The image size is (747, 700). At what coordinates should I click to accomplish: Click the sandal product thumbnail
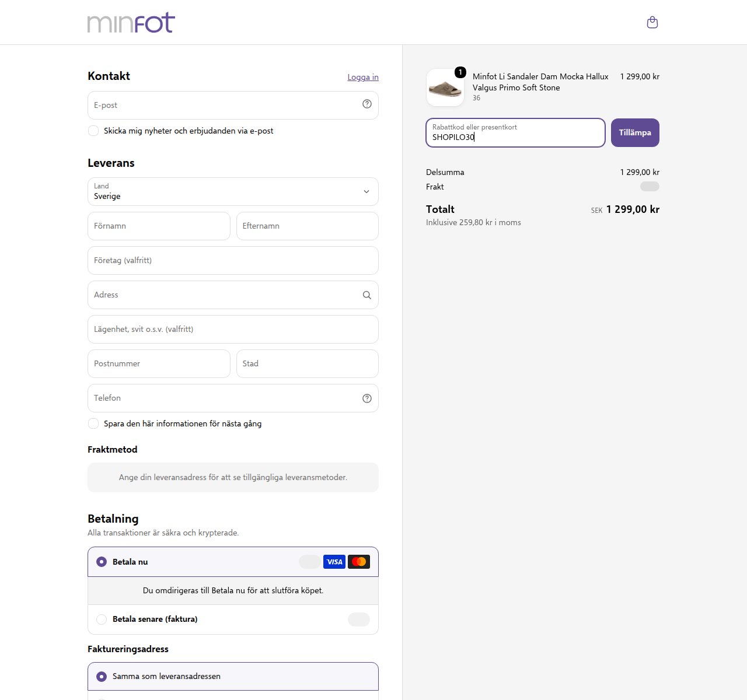point(445,87)
